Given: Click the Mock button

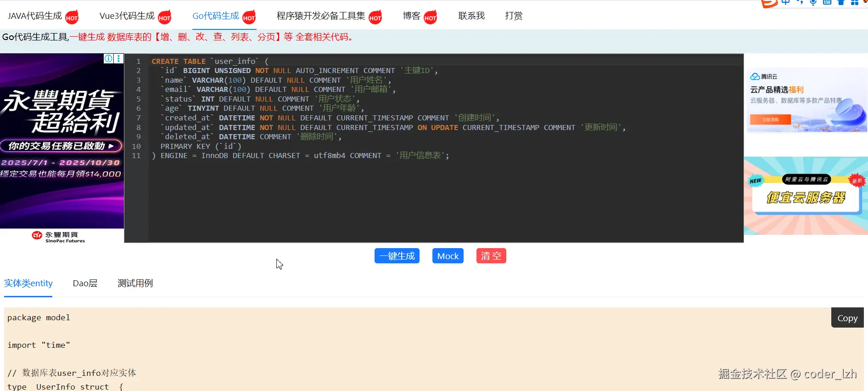Looking at the screenshot, I should pyautogui.click(x=448, y=256).
